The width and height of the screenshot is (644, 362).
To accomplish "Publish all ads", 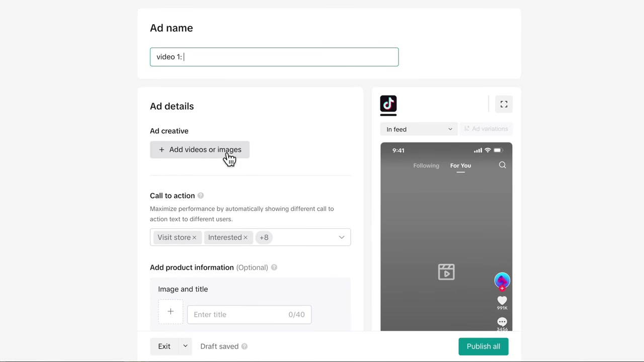I will coord(484,346).
